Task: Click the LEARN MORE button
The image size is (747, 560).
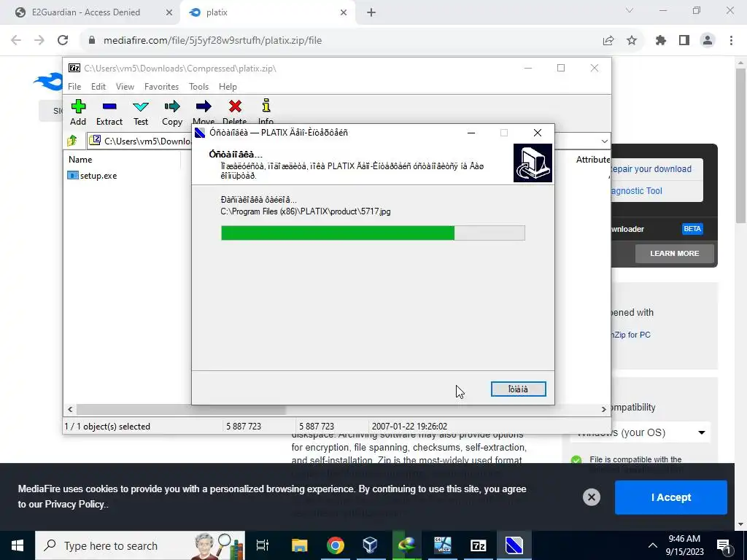Action: 675,253
